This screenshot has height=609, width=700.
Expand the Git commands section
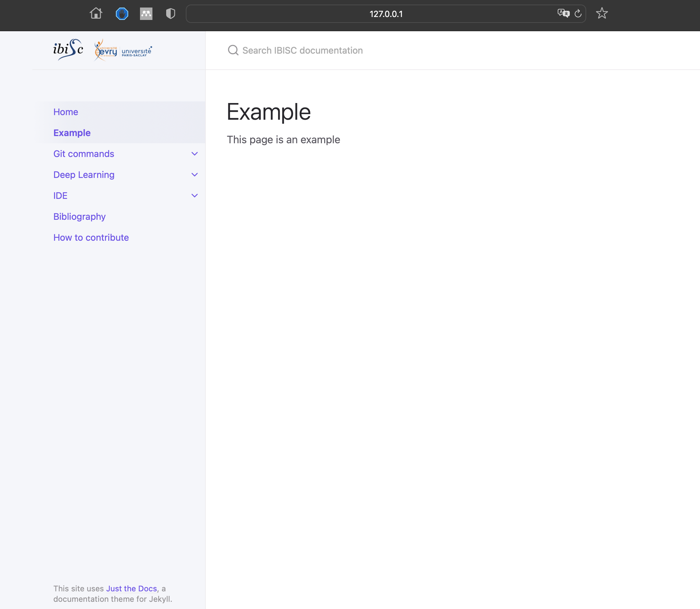[x=194, y=154]
